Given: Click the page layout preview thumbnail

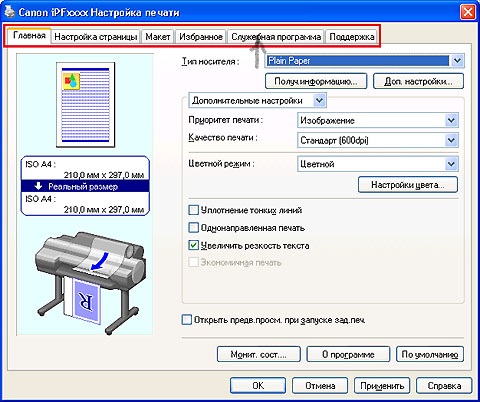Looking at the screenshot, I should click(86, 105).
